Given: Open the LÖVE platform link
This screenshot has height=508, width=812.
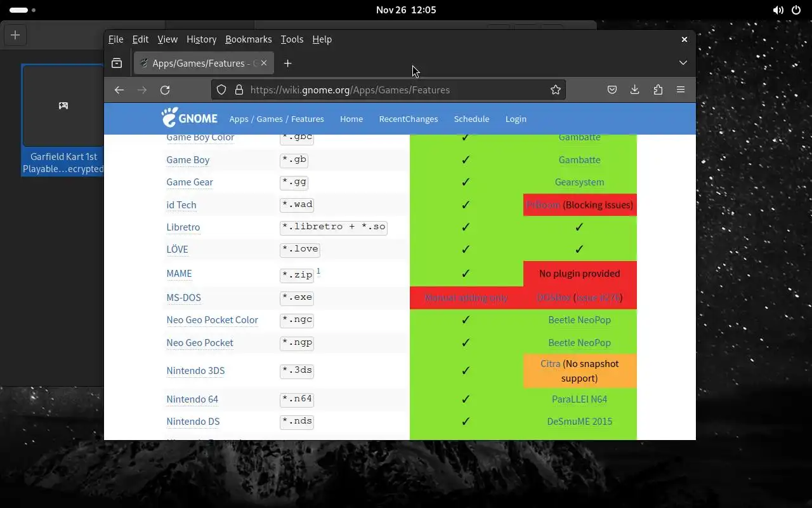Looking at the screenshot, I should click(x=177, y=250).
